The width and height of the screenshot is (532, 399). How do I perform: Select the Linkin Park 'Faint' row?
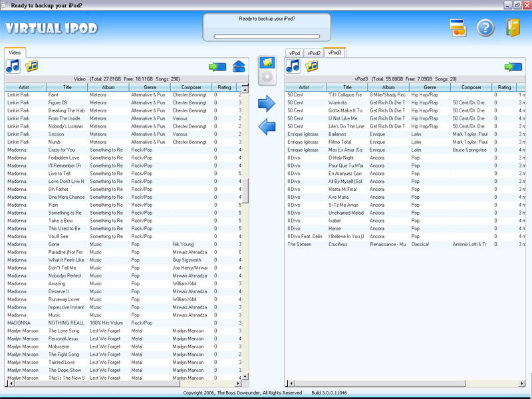(x=124, y=94)
